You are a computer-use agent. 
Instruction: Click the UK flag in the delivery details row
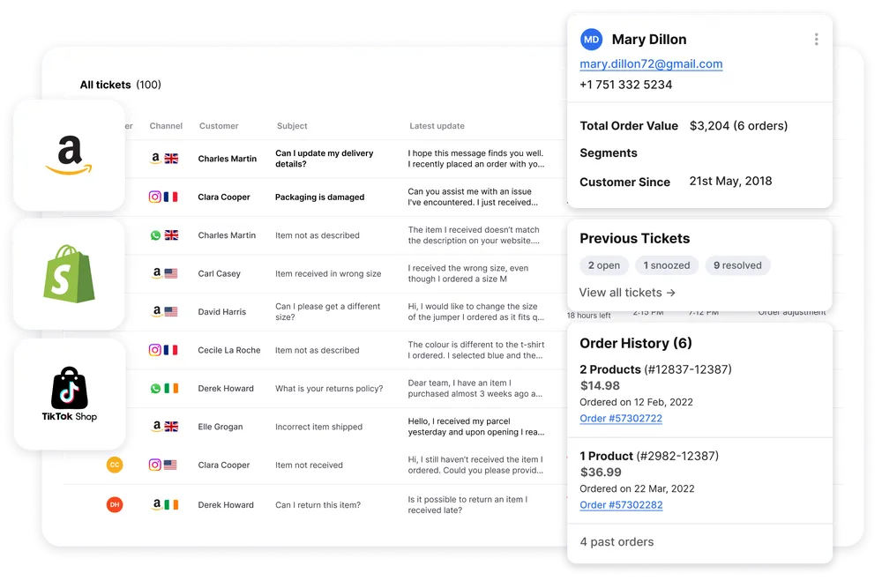(172, 159)
